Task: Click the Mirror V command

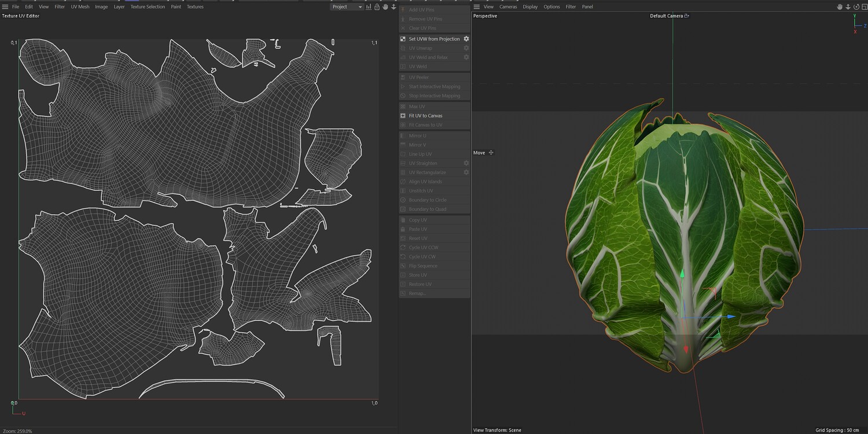Action: pyautogui.click(x=434, y=145)
